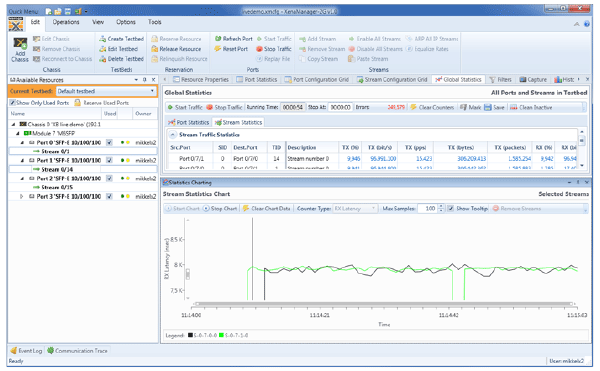Toggle Show Only Used Ports checkbox
The width and height of the screenshot is (600, 371).
(x=13, y=103)
